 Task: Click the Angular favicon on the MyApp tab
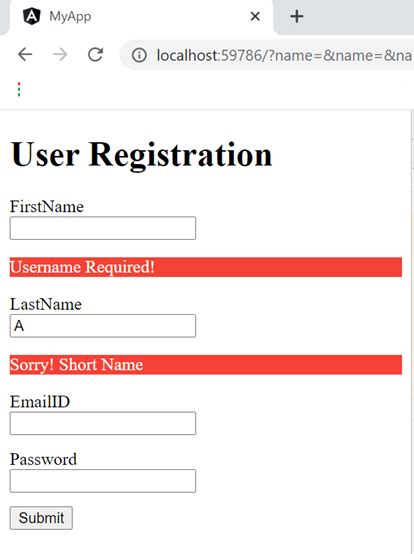(x=32, y=16)
